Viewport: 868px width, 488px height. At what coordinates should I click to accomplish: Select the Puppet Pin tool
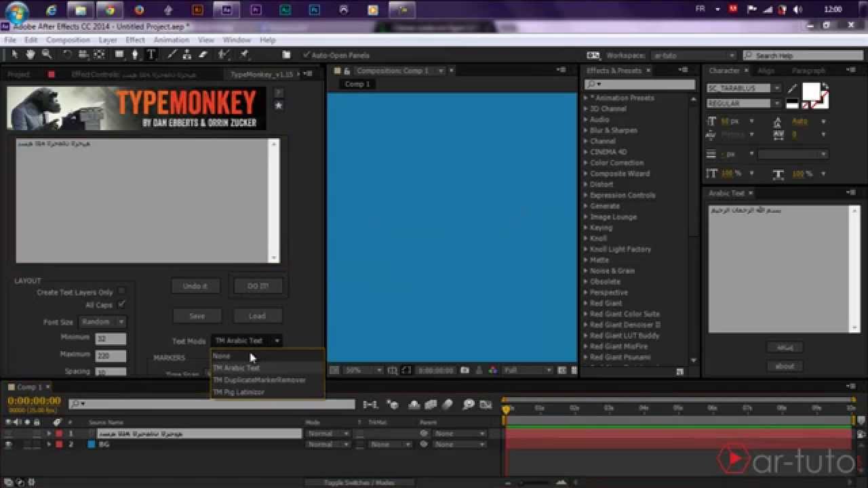[x=243, y=55]
